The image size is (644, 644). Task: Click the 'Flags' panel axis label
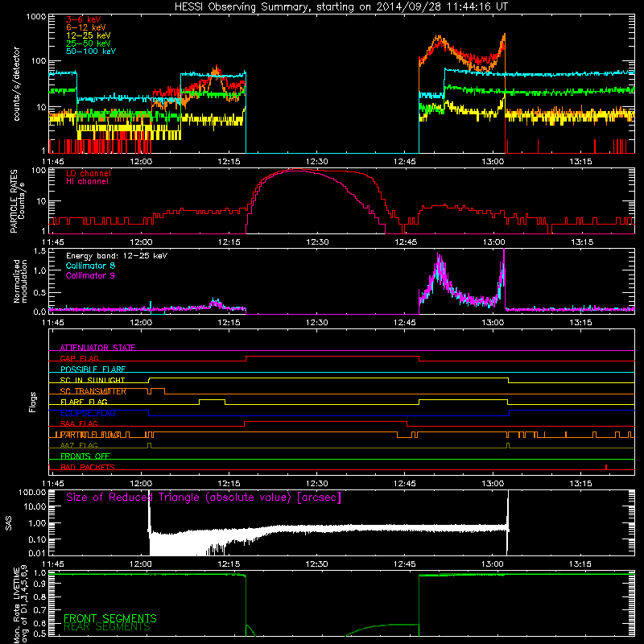[x=33, y=402]
